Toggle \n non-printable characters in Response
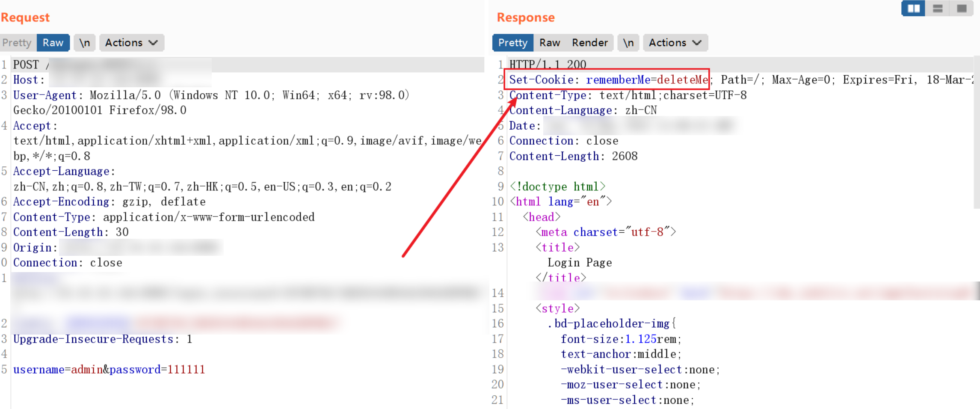 [628, 43]
